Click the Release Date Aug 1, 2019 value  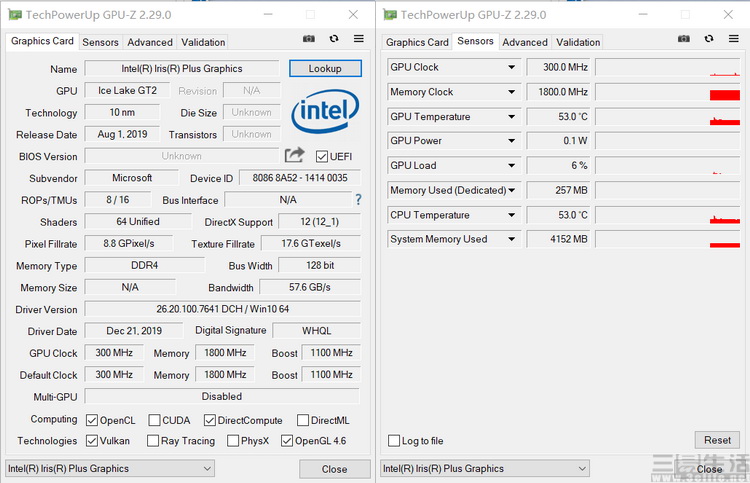(122, 134)
